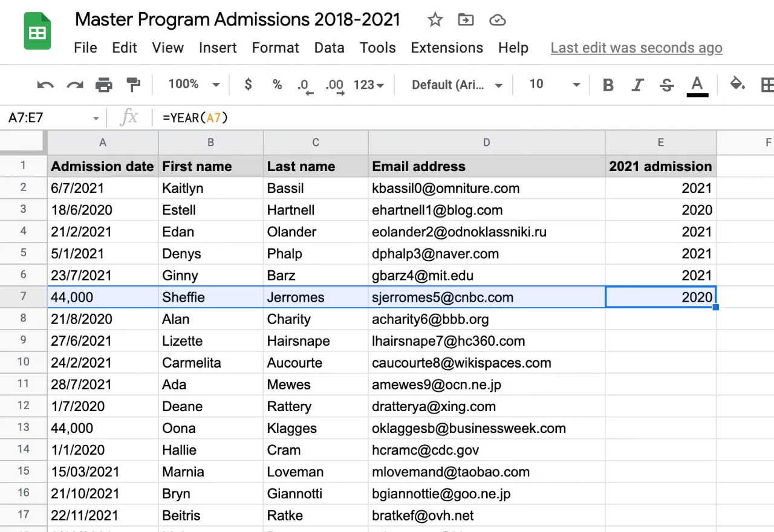Activate the paint format roller
Screen dimensions: 774x532
tap(133, 85)
